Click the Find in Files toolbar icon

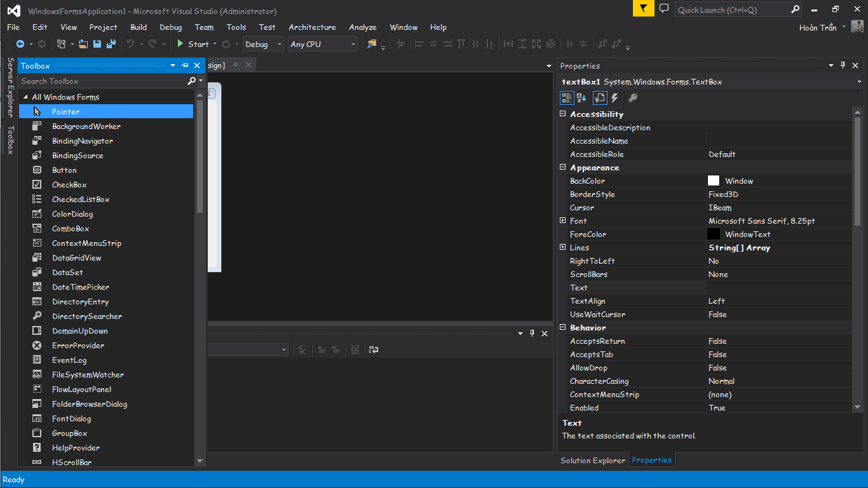coord(372,44)
